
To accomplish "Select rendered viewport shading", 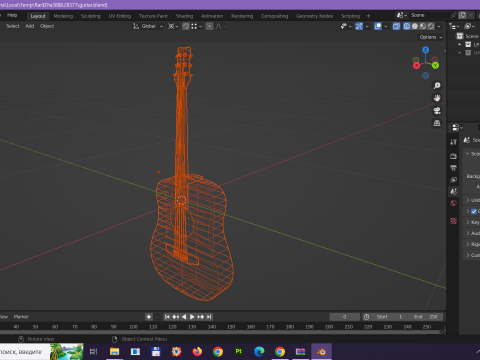I will click(x=431, y=26).
